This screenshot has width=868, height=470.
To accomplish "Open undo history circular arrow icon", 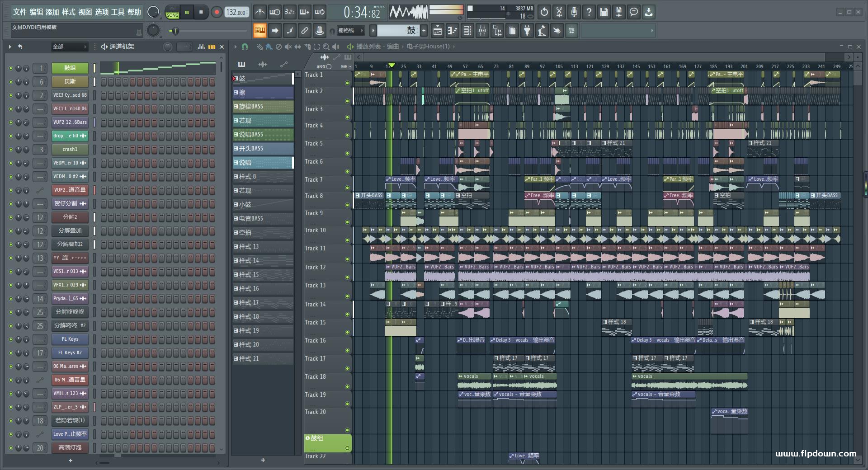I will point(544,12).
